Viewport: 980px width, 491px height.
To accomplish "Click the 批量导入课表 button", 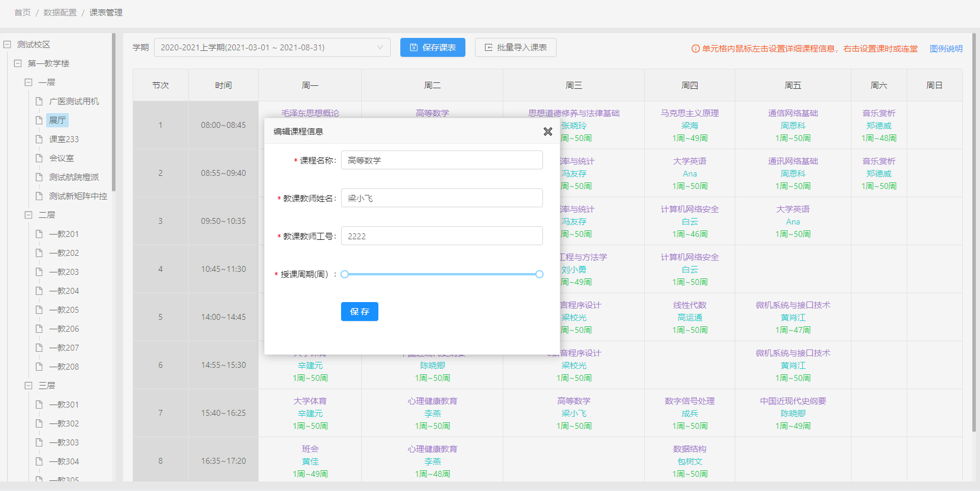I will coord(516,47).
